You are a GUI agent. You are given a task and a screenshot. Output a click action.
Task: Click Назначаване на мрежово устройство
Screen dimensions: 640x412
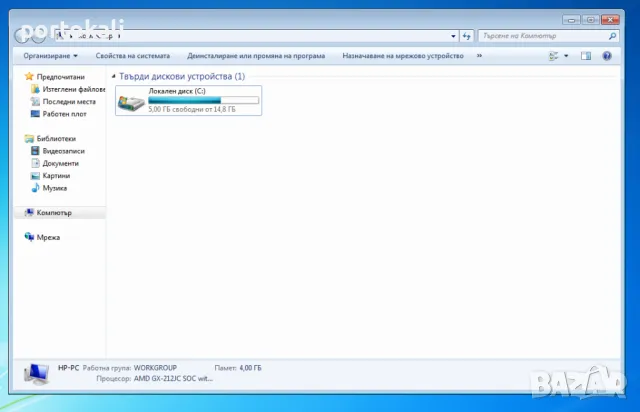point(403,56)
